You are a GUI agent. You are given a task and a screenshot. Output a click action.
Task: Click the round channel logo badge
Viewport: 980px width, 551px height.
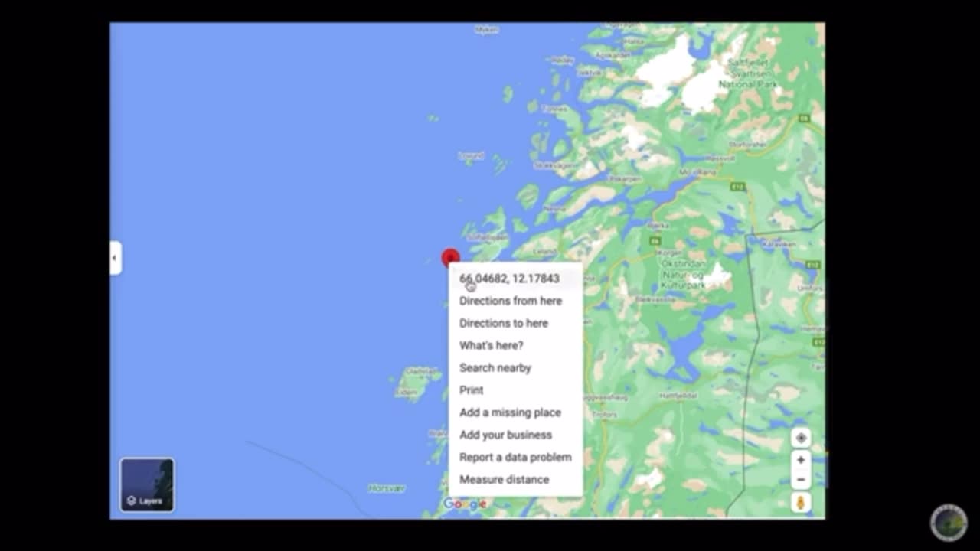click(x=949, y=523)
